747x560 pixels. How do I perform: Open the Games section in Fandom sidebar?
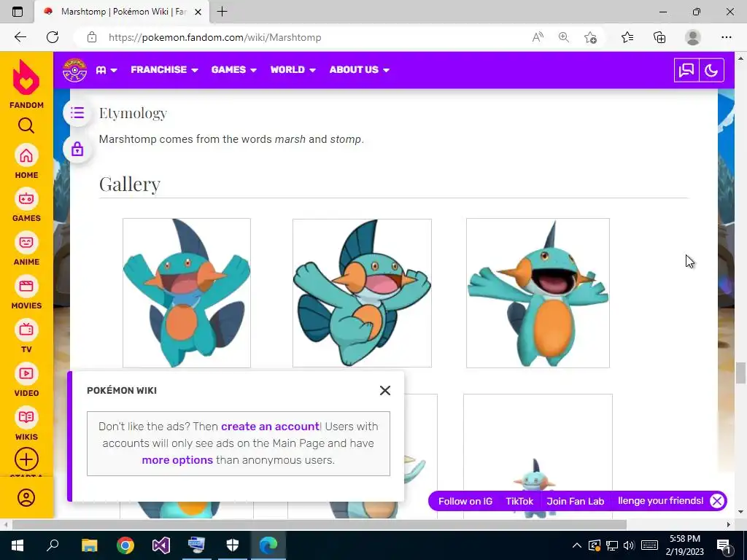tap(26, 198)
